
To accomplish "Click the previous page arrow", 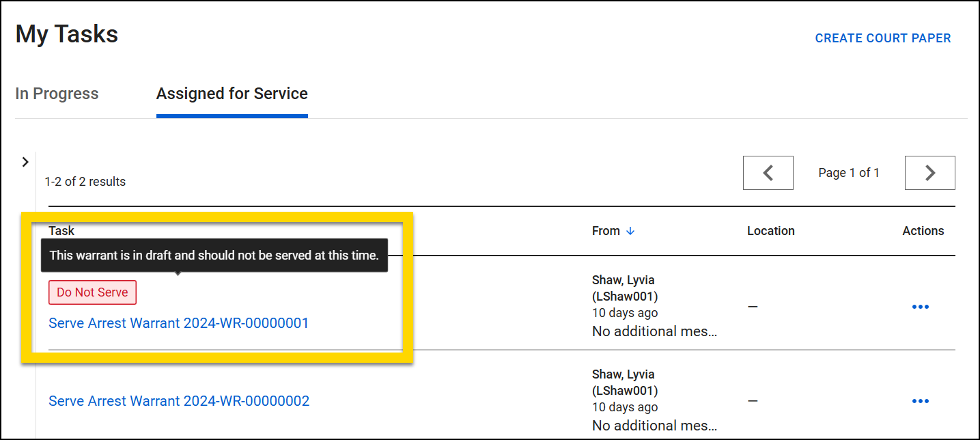I will [768, 172].
